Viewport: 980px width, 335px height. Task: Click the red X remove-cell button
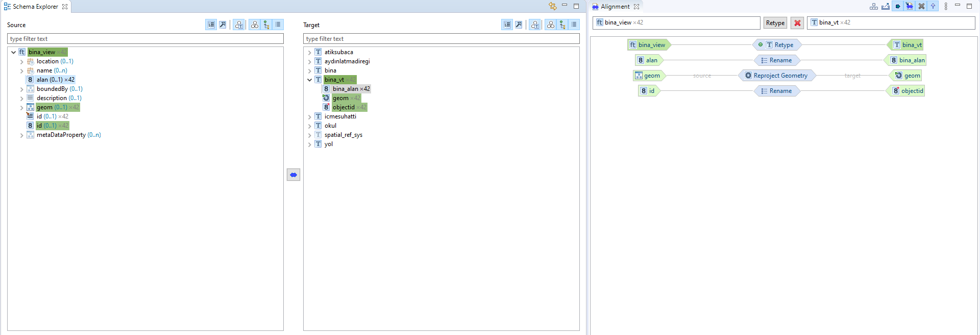point(797,23)
